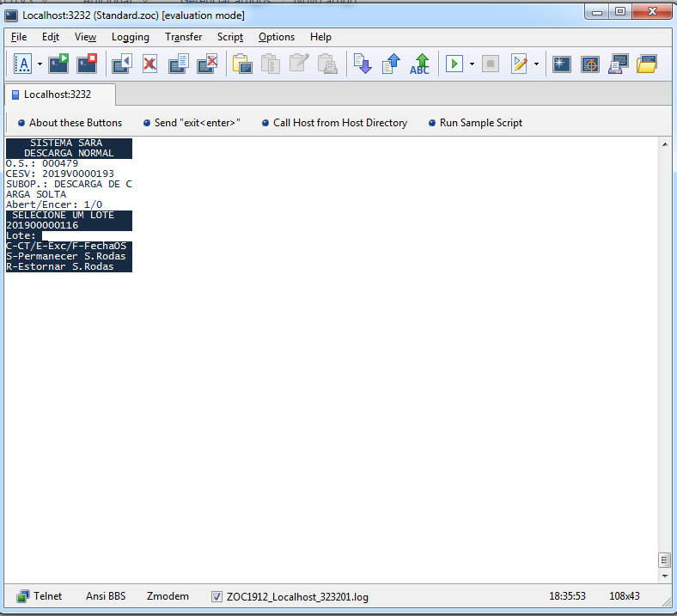Image resolution: width=677 pixels, height=616 pixels.
Task: Click the R-Estornar S.Rodas option line
Action: (x=60, y=267)
